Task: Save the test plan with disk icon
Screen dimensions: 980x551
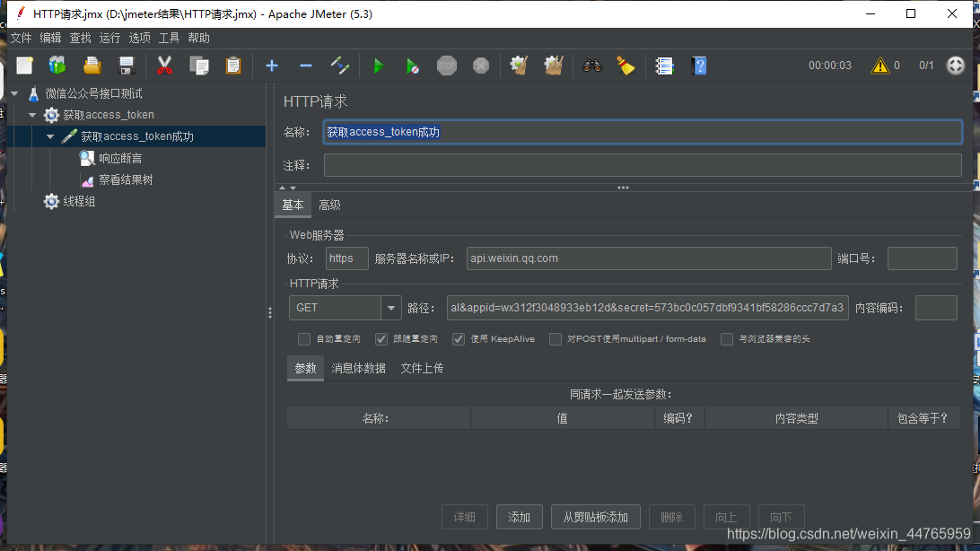Action: 127,66
